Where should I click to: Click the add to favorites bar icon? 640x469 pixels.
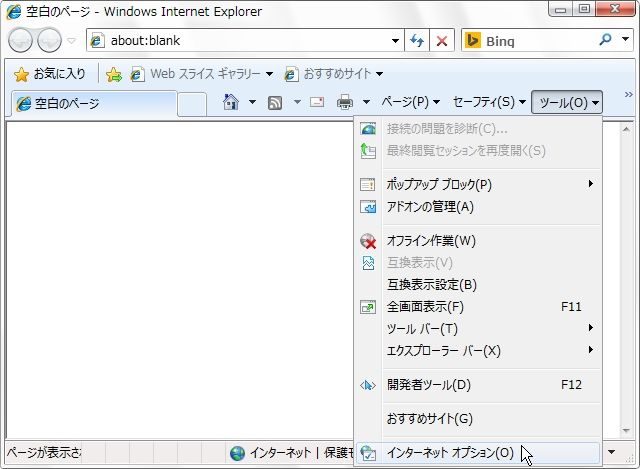coord(113,74)
